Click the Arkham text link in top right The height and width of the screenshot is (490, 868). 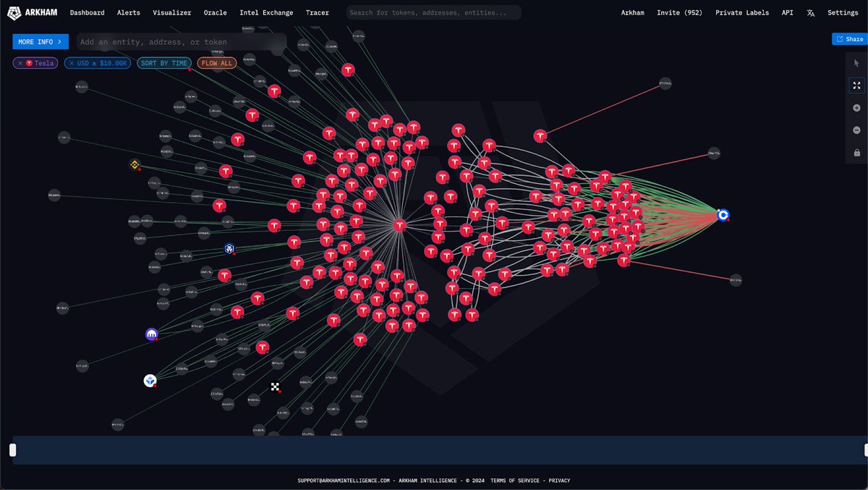(x=633, y=12)
